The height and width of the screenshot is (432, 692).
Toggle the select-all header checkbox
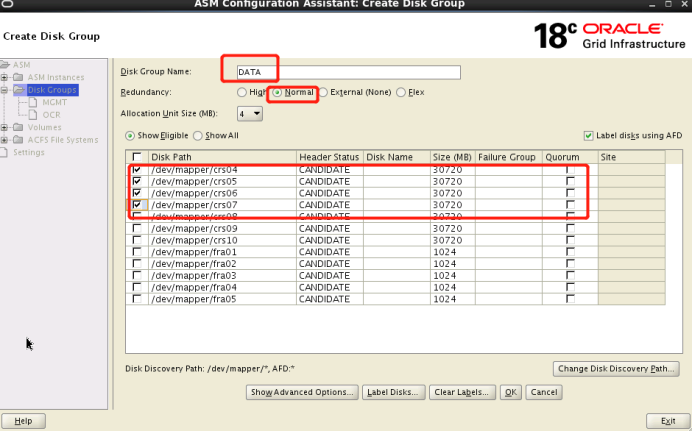click(x=137, y=157)
